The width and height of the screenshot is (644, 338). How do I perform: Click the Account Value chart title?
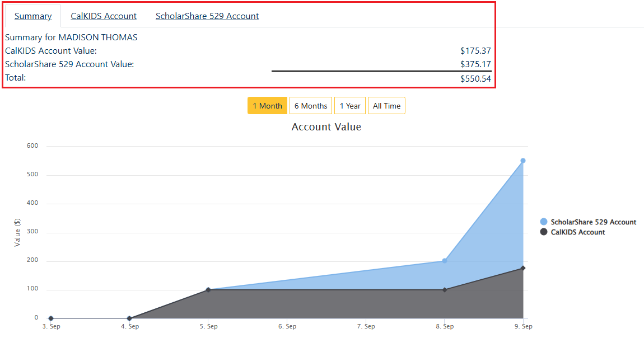(x=326, y=127)
